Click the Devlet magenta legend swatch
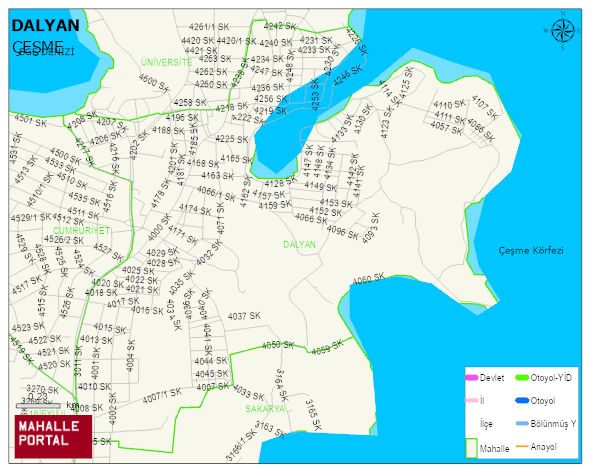Image resolution: width=591 pixels, height=472 pixels. coord(472,377)
